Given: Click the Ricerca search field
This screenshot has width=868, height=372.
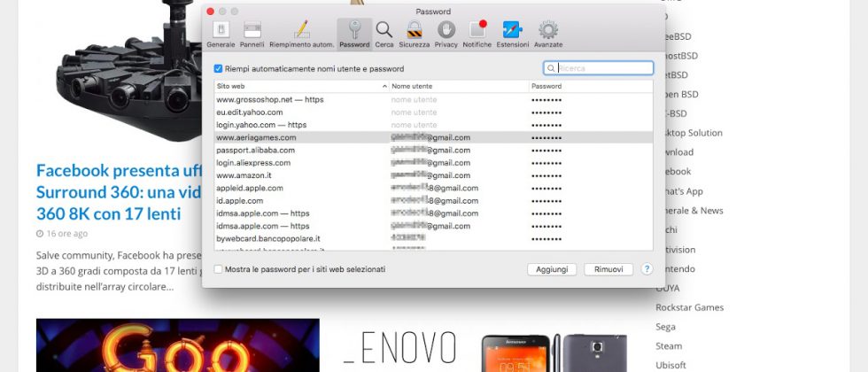Looking at the screenshot, I should coord(599,68).
